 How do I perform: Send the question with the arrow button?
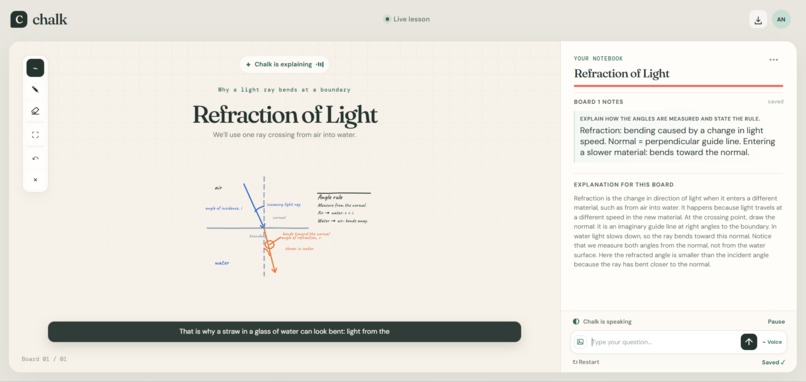click(748, 342)
